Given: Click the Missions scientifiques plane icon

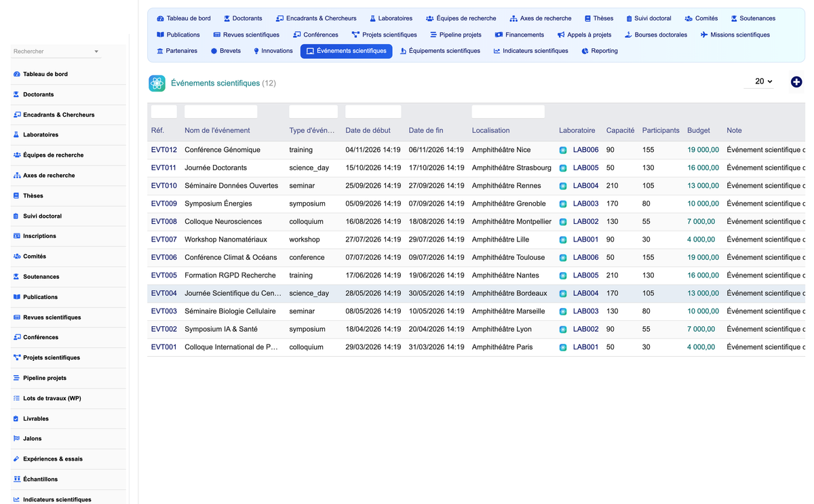Looking at the screenshot, I should [704, 35].
